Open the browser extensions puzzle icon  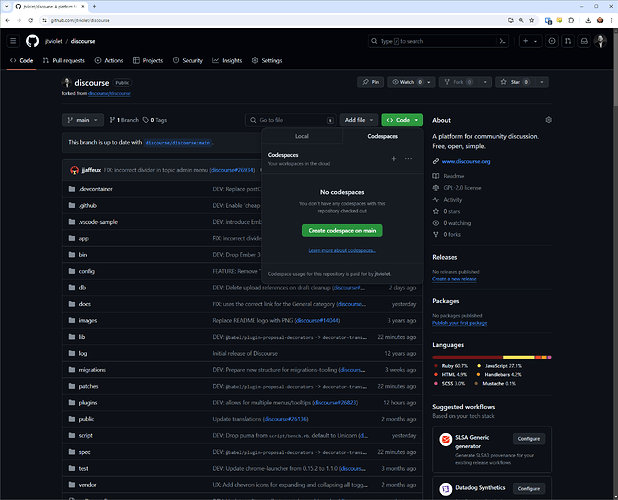tap(571, 20)
